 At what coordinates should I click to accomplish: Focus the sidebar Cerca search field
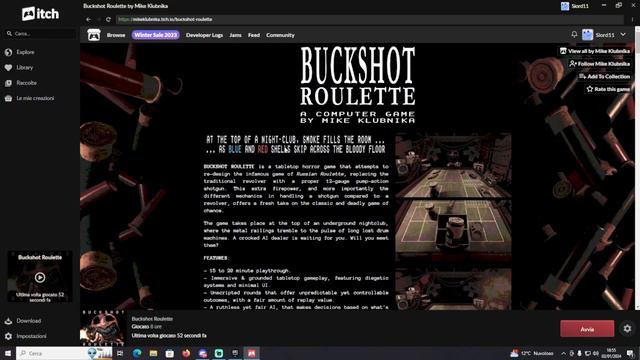(40, 33)
